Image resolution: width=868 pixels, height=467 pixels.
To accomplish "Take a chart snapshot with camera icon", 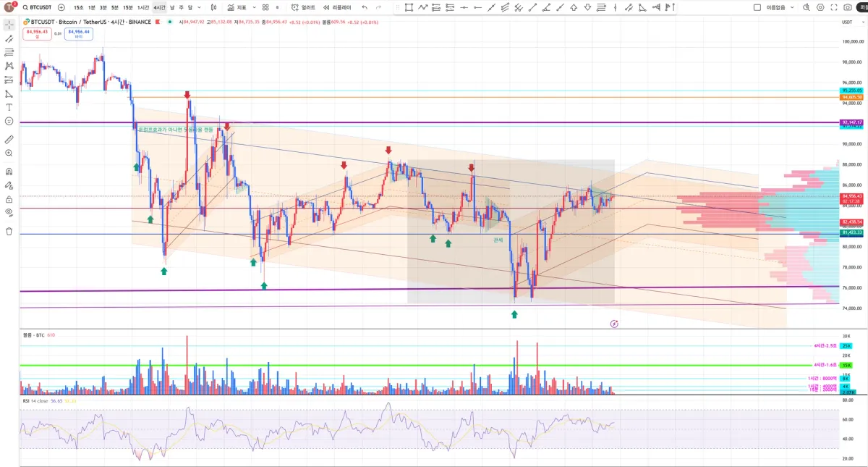I will [x=847, y=7].
